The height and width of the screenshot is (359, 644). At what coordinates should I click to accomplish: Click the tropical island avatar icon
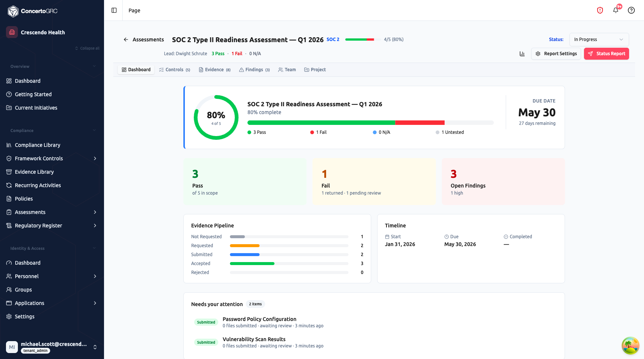click(630, 346)
